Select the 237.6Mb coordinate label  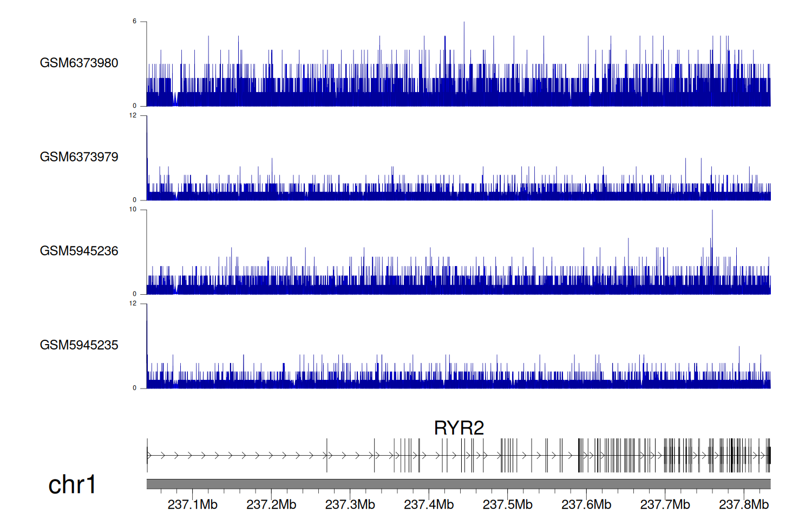tap(586, 504)
